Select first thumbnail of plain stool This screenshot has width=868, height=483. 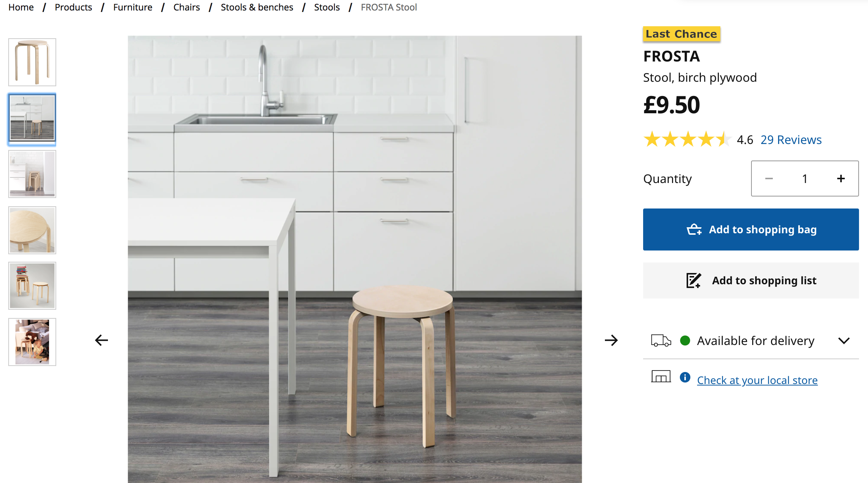(32, 62)
